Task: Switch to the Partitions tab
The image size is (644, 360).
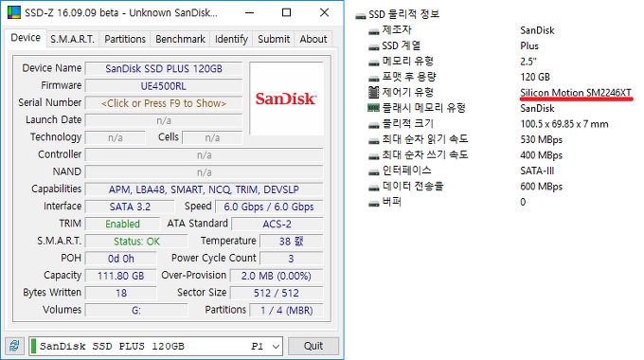Action: point(125,39)
